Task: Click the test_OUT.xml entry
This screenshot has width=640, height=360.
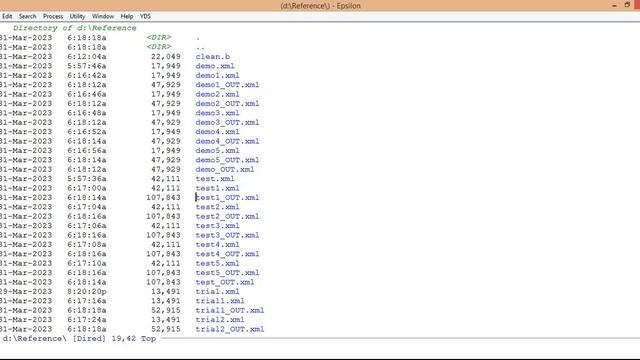Action: [x=225, y=282]
